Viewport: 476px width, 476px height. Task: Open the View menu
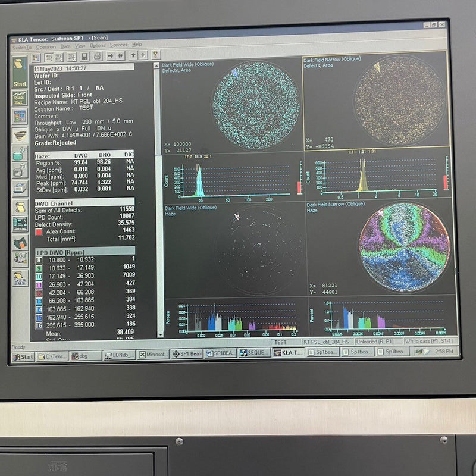tap(80, 46)
